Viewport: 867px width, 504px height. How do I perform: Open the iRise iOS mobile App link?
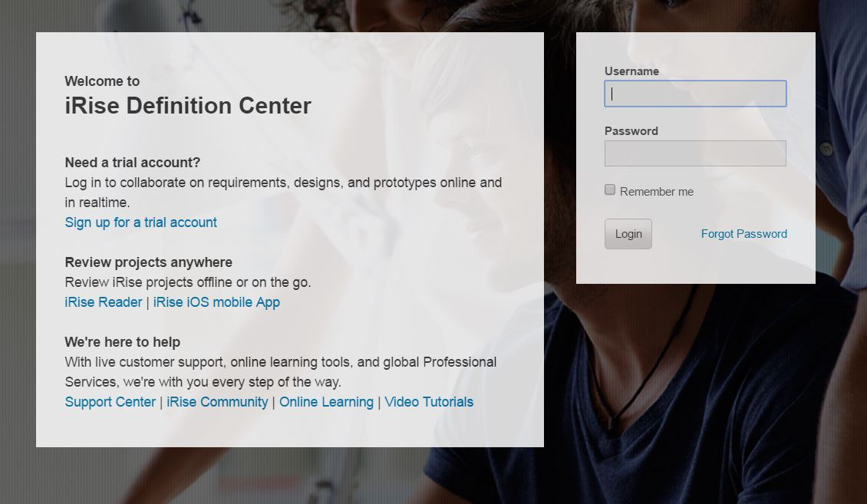(x=216, y=302)
